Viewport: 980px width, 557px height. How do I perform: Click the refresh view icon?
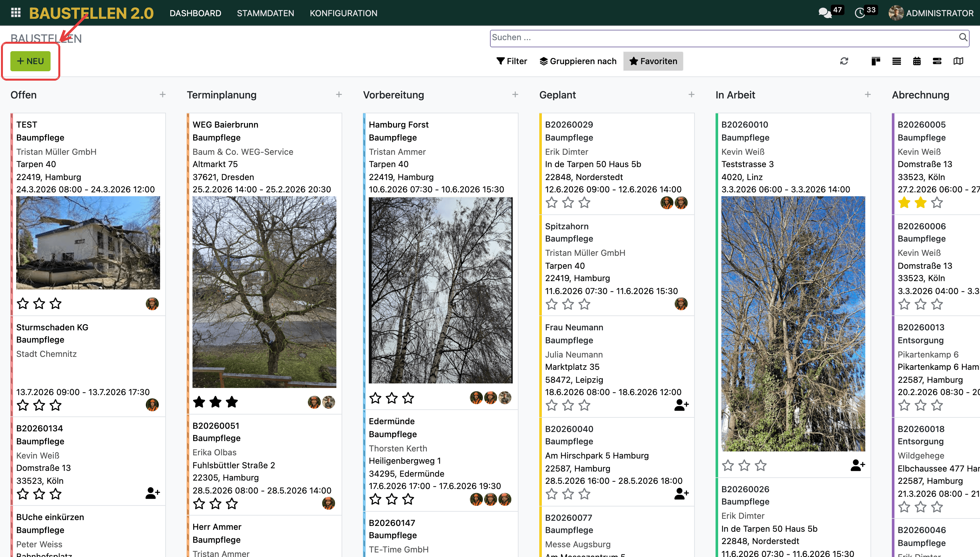tap(844, 61)
